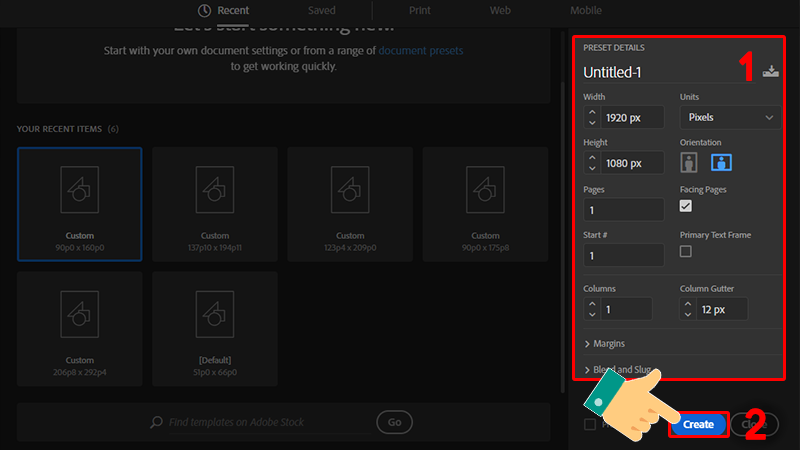The width and height of the screenshot is (800, 450).
Task: Click the clock icon beside Recent
Action: click(x=204, y=10)
